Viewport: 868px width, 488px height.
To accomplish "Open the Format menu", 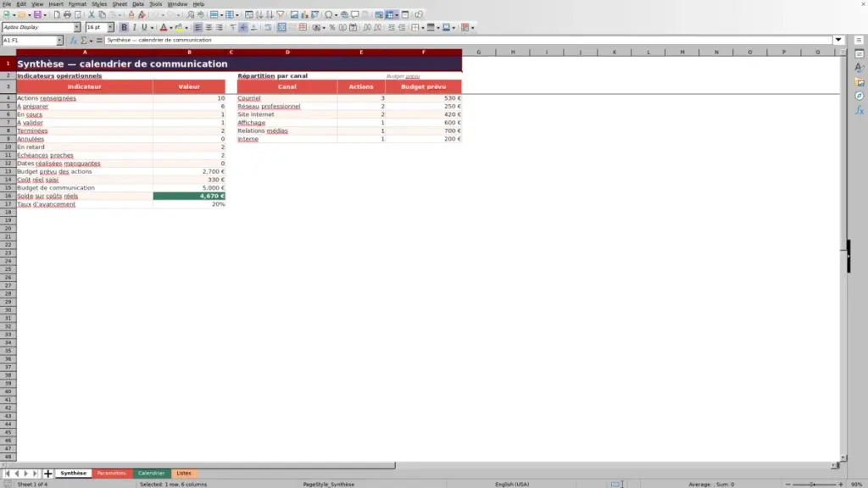I will click(x=77, y=4).
